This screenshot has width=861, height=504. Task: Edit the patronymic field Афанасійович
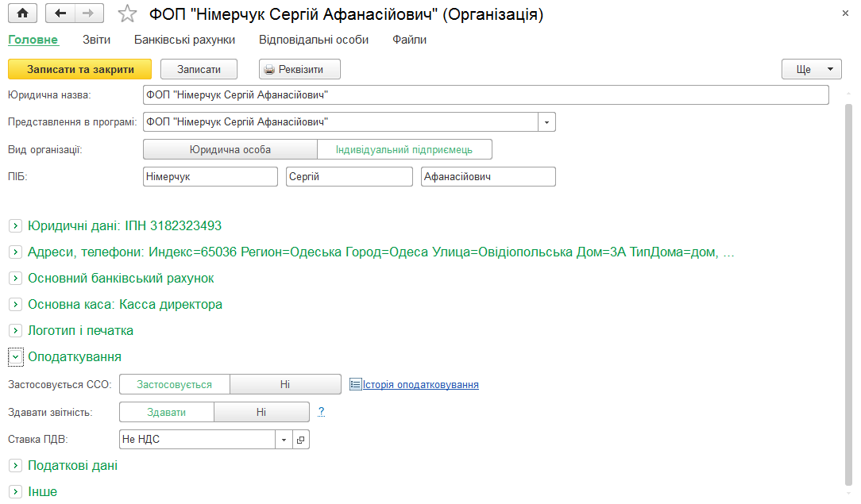[488, 176]
